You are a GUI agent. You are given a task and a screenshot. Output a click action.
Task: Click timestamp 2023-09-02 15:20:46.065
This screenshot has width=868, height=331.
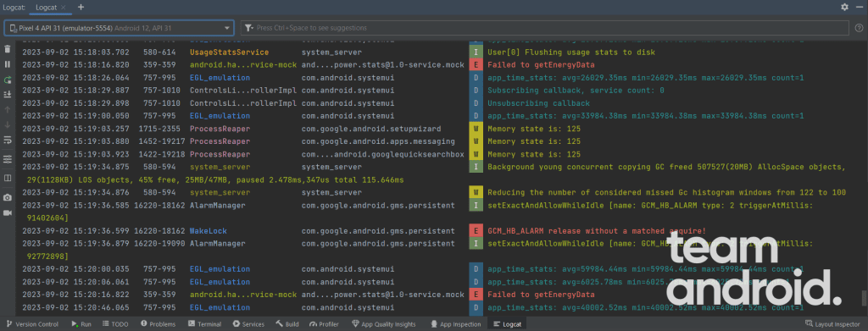(x=75, y=307)
